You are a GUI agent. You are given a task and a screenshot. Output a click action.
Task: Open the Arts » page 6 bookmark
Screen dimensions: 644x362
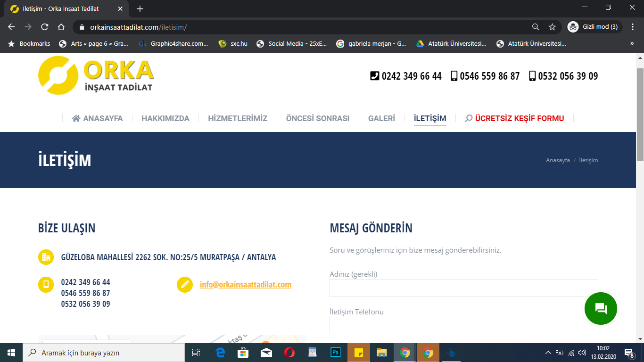coord(93,43)
